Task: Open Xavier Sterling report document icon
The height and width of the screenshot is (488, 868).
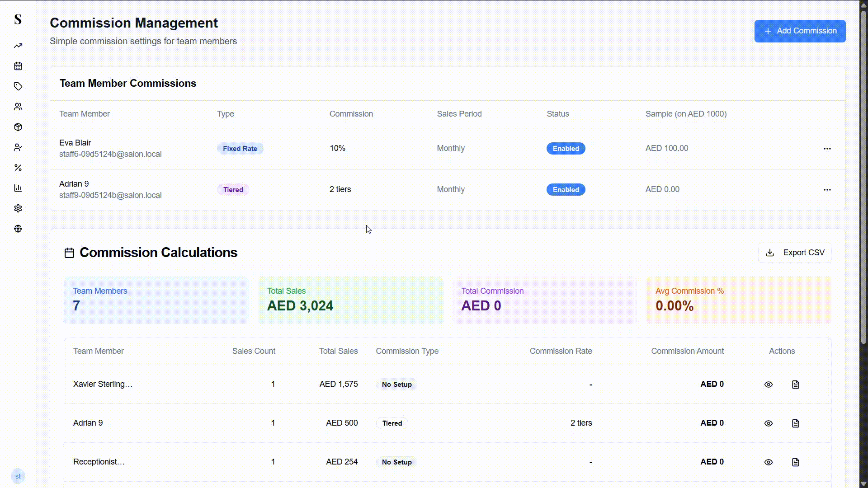Action: coord(795,385)
